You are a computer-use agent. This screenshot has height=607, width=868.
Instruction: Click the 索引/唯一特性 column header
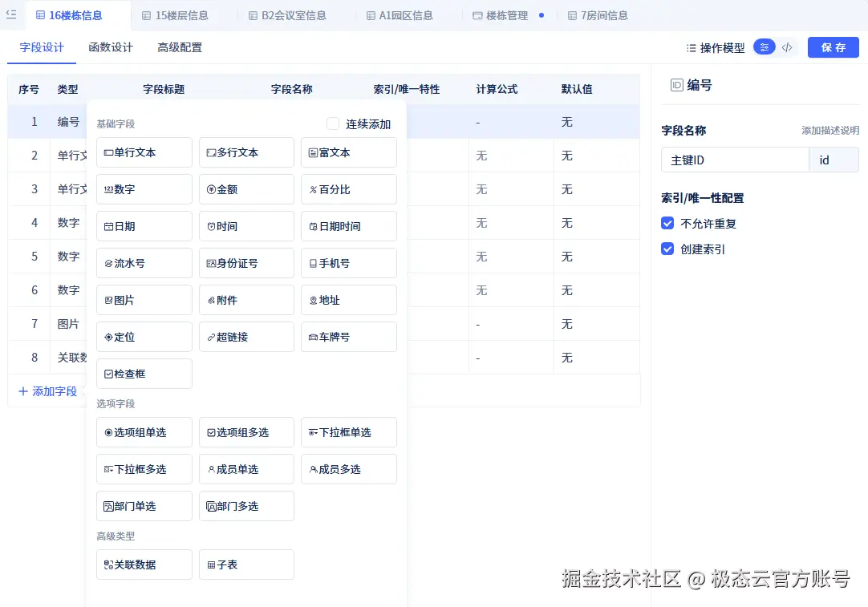pos(406,89)
